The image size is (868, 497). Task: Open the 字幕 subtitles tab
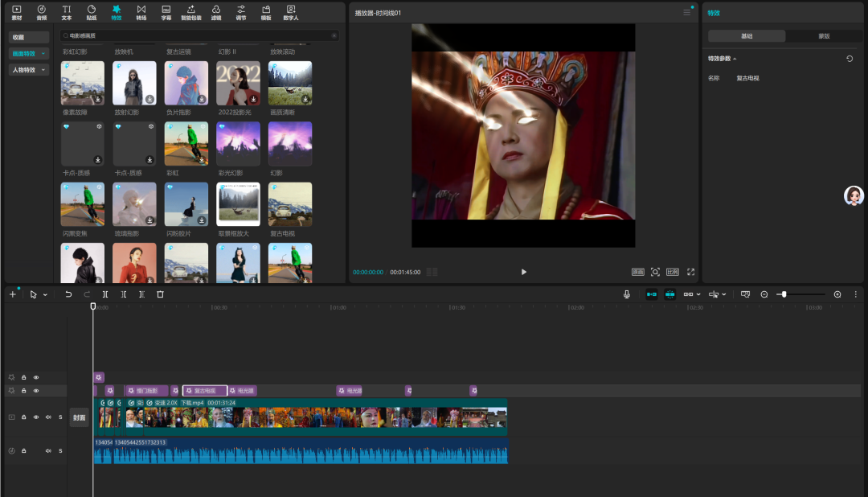[166, 12]
